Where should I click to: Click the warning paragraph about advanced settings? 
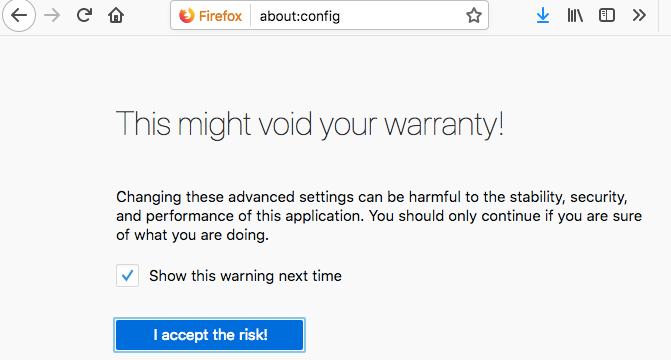(379, 216)
